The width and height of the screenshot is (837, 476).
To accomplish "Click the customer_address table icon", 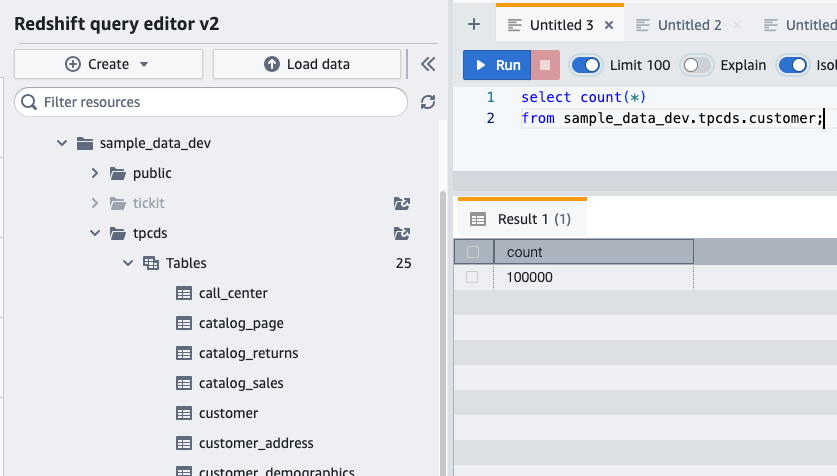I will pos(184,443).
